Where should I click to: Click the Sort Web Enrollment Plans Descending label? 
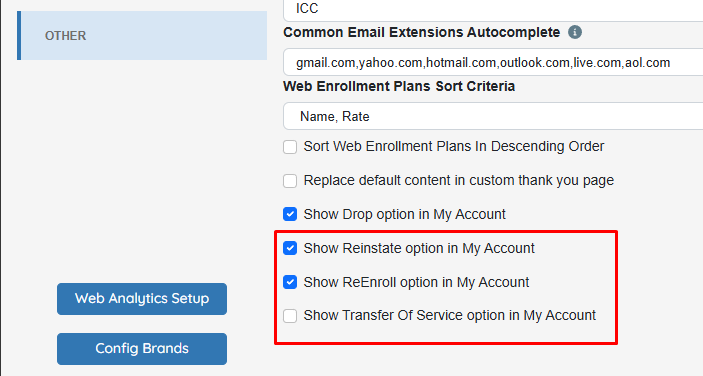tap(454, 147)
